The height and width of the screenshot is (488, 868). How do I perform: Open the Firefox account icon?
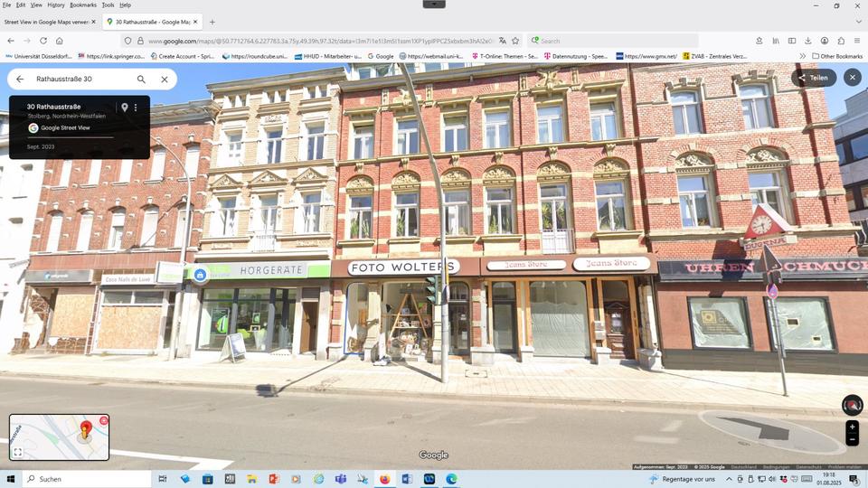tap(825, 41)
